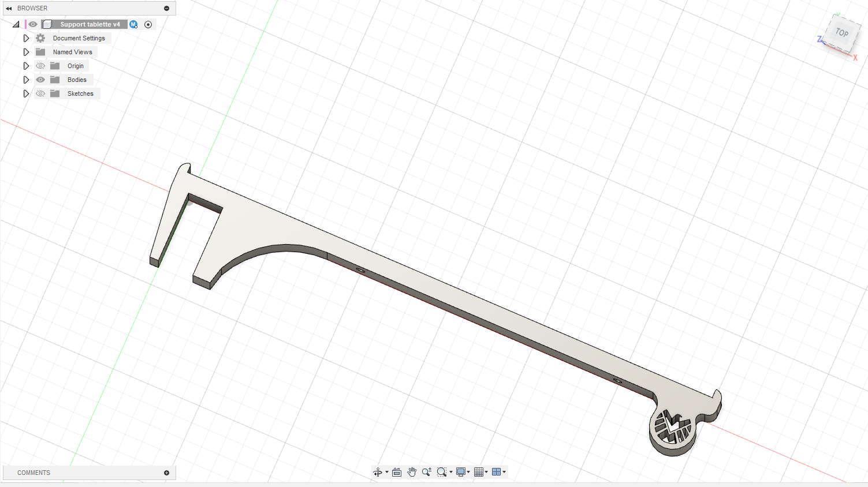The width and height of the screenshot is (868, 487).
Task: Toggle visibility of Support tablette v4 component
Action: pos(33,24)
